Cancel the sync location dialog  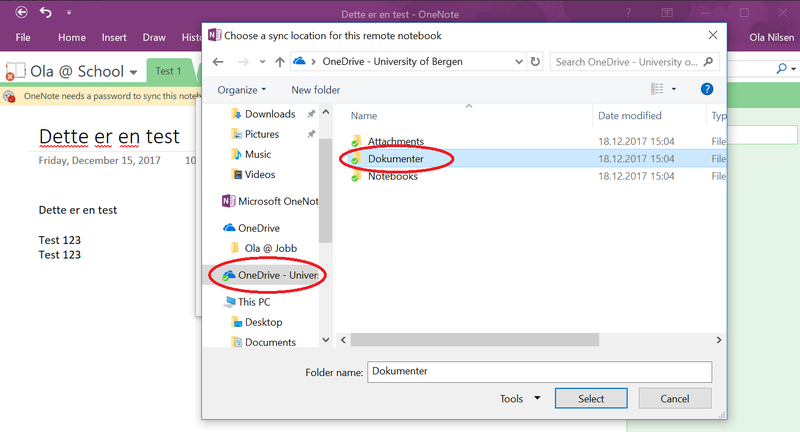[x=675, y=399]
